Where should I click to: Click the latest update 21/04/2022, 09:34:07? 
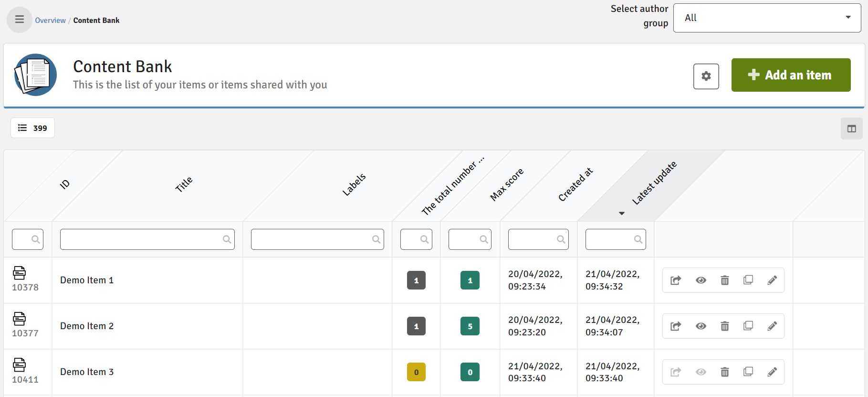point(613,326)
